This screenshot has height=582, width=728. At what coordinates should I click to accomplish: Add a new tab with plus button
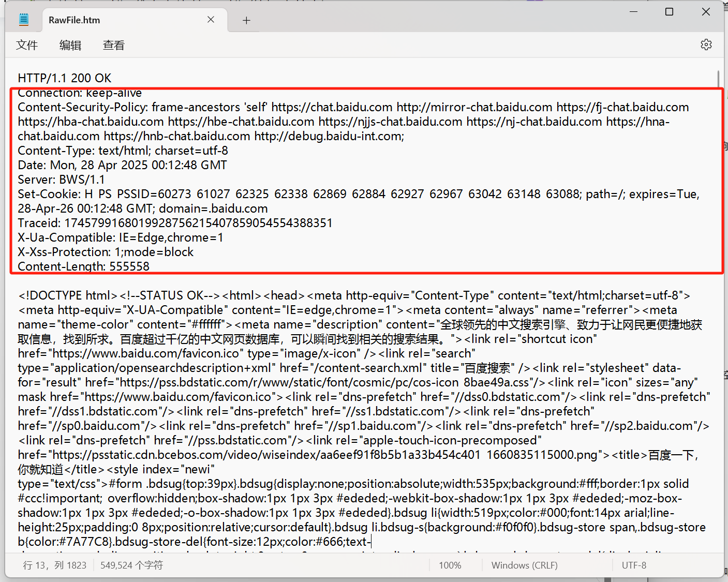point(246,20)
